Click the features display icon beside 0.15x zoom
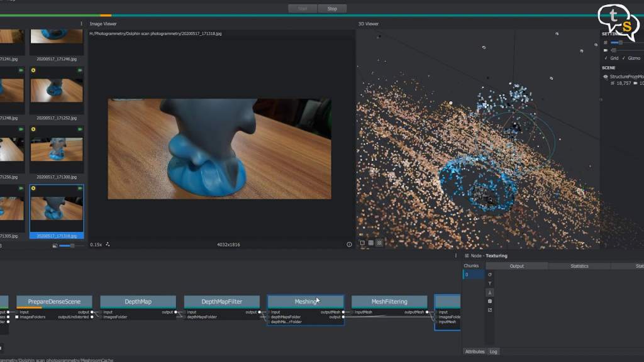The width and height of the screenshot is (644, 362). pos(108,244)
